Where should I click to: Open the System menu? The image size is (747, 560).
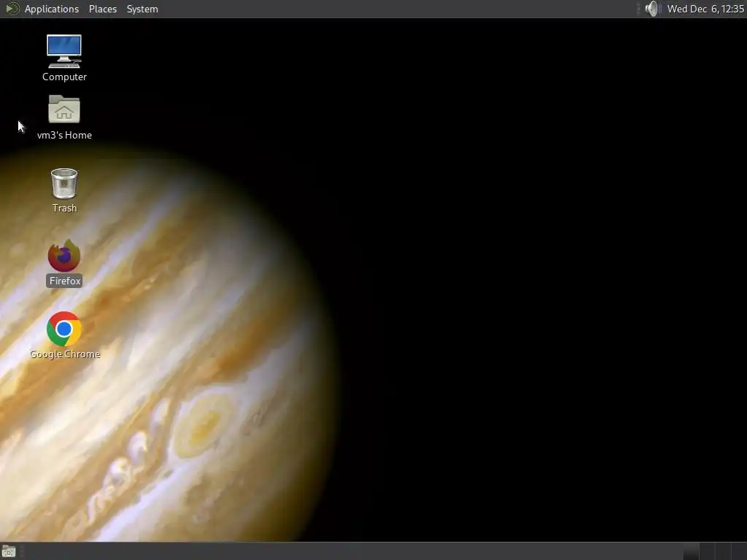pos(142,9)
